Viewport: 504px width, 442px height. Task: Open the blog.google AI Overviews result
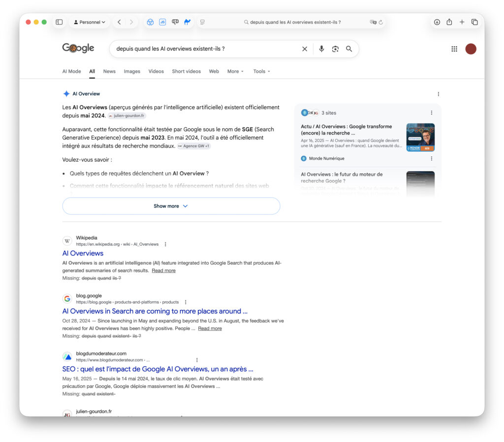point(155,311)
